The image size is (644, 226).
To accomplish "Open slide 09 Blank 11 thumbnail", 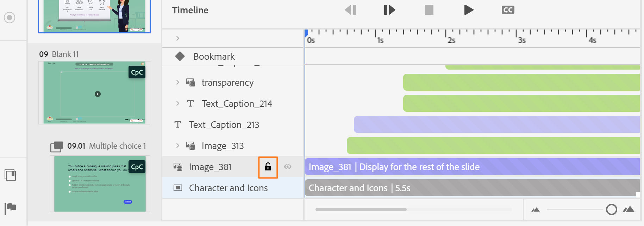I will 94,92.
